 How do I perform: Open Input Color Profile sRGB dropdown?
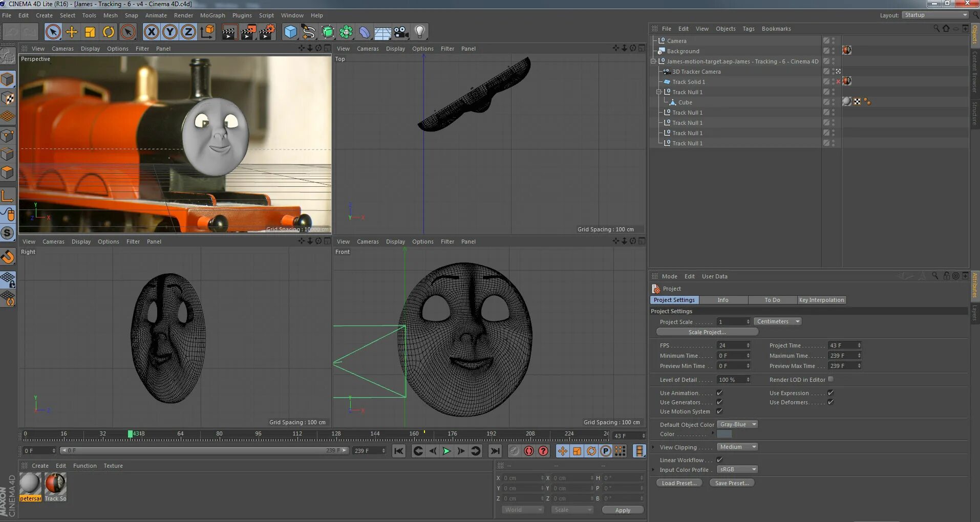pos(737,469)
